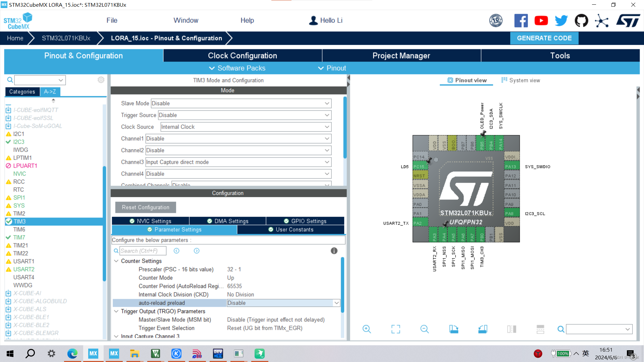This screenshot has width=644, height=362.
Task: Go to previous parameter search result
Action: (176, 251)
